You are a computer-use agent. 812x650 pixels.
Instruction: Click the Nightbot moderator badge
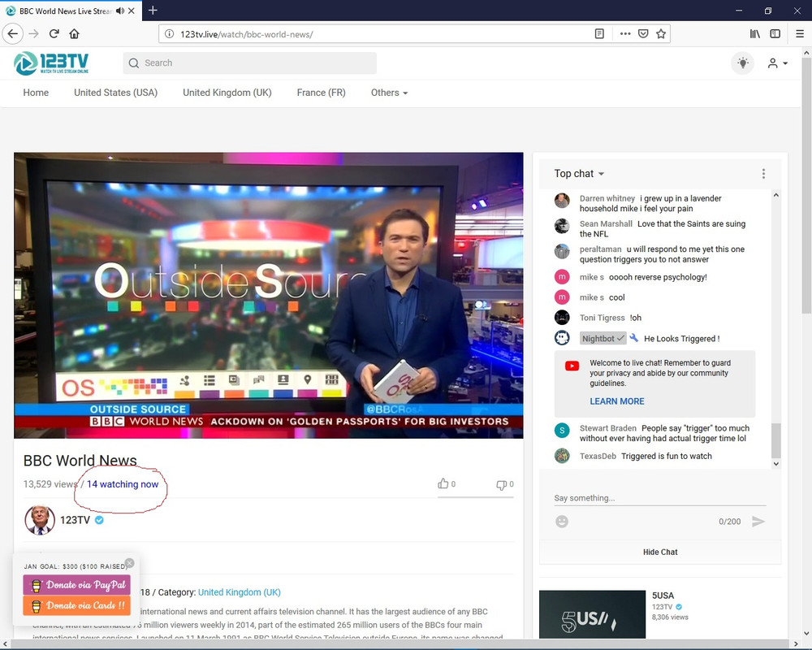(x=603, y=339)
